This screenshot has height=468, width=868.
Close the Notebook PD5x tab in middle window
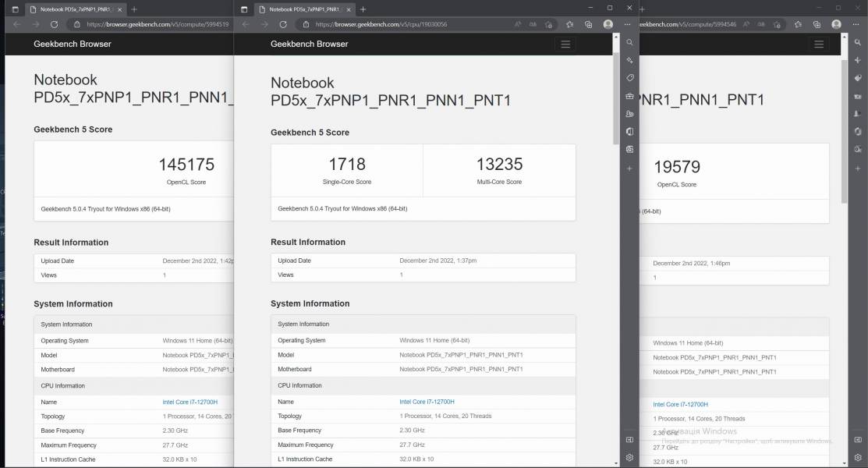pos(348,9)
